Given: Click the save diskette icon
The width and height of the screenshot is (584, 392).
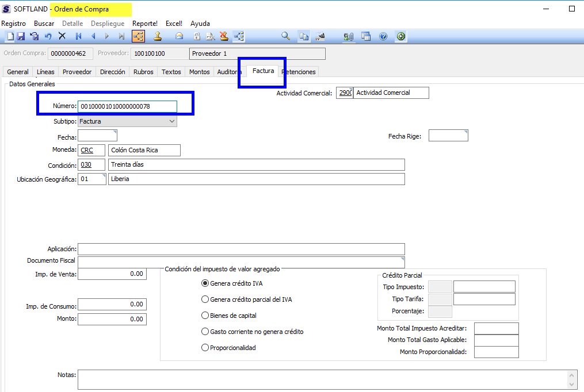Looking at the screenshot, I should tap(21, 36).
